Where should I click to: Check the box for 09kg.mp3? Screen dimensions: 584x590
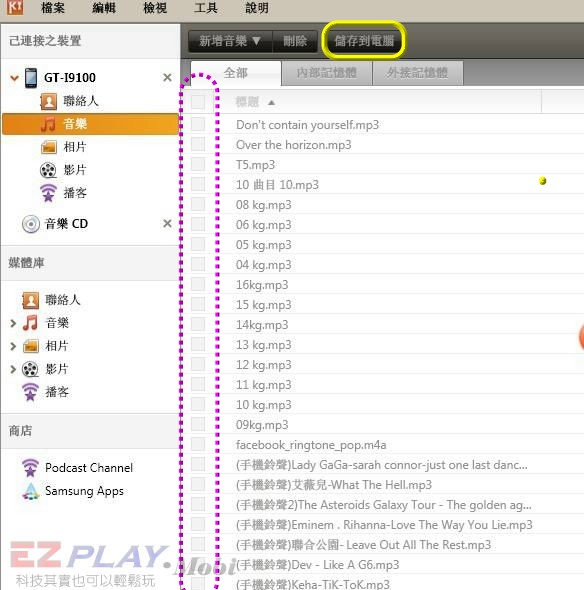[x=198, y=424]
